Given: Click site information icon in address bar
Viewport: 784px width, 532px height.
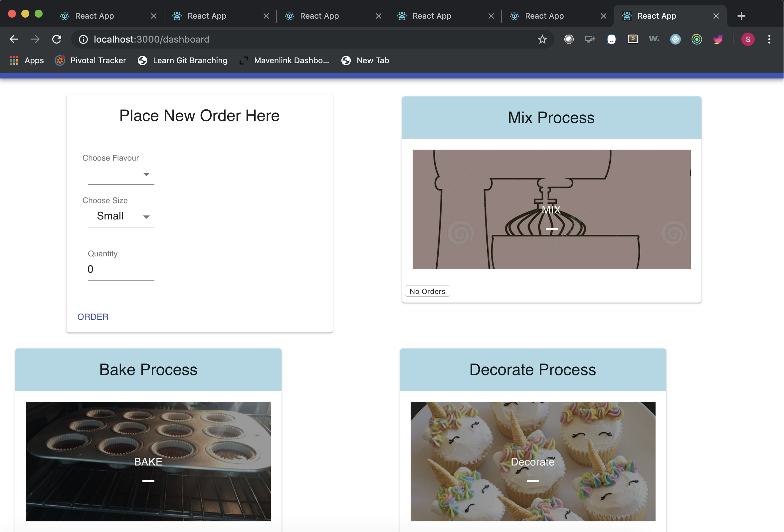Looking at the screenshot, I should tap(83, 40).
